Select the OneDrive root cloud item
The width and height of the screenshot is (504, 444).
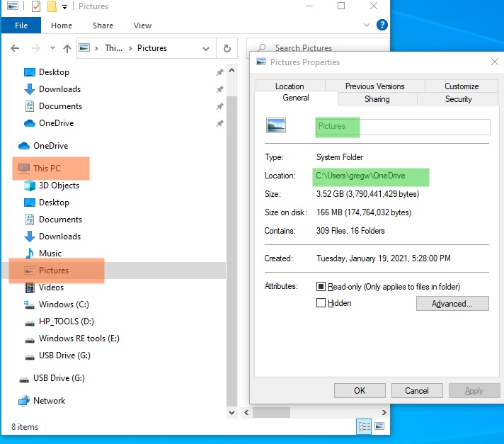point(50,146)
